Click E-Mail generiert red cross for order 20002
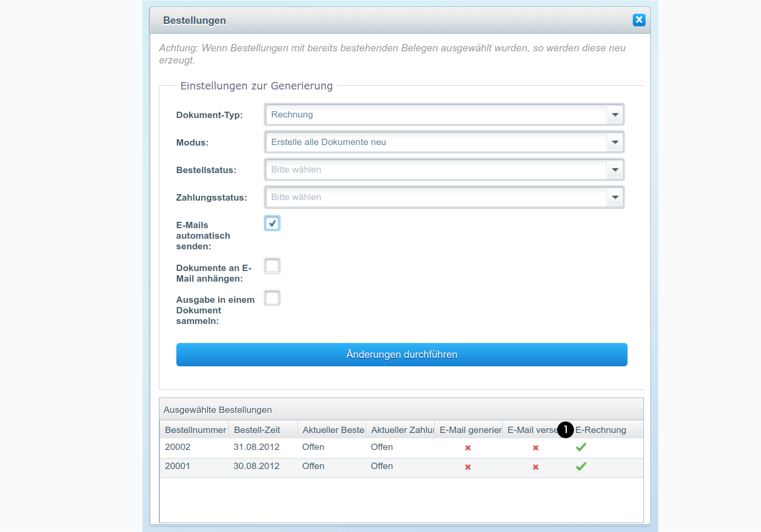 (x=468, y=448)
